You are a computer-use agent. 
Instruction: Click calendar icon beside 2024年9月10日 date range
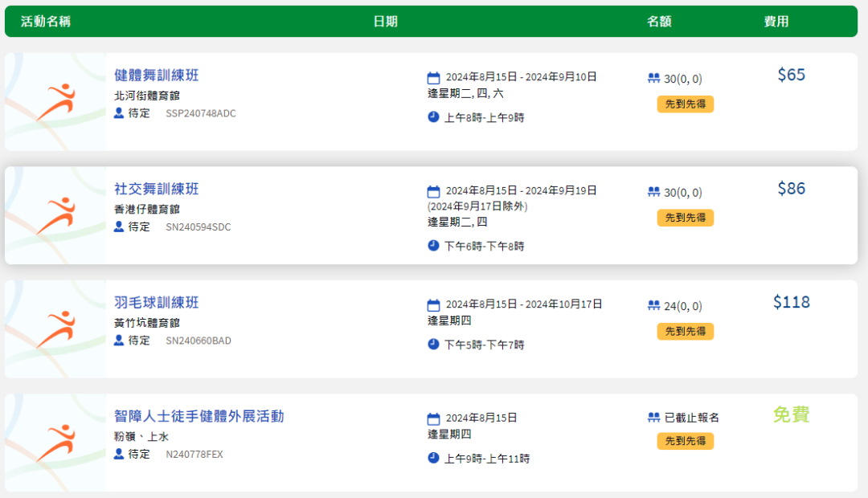[433, 77]
